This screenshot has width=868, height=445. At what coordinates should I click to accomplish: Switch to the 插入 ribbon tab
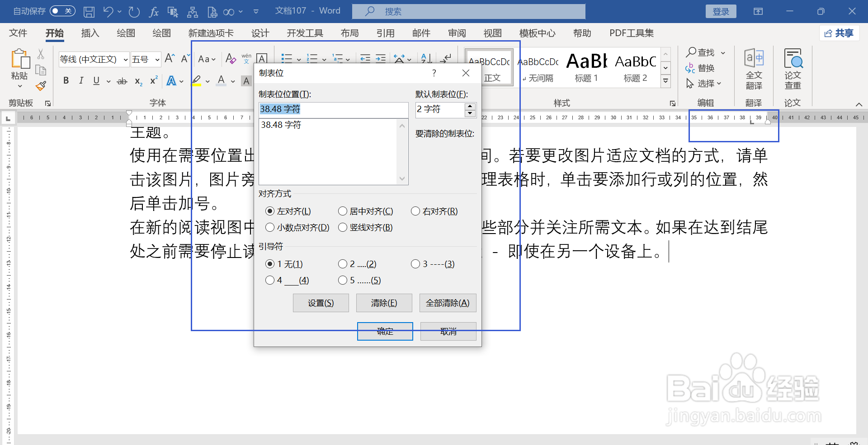click(x=90, y=33)
